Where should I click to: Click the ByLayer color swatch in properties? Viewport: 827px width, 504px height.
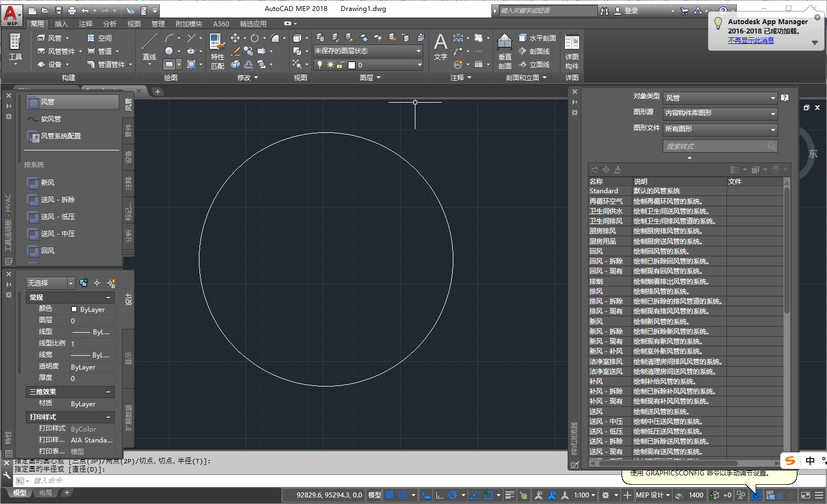tap(74, 309)
